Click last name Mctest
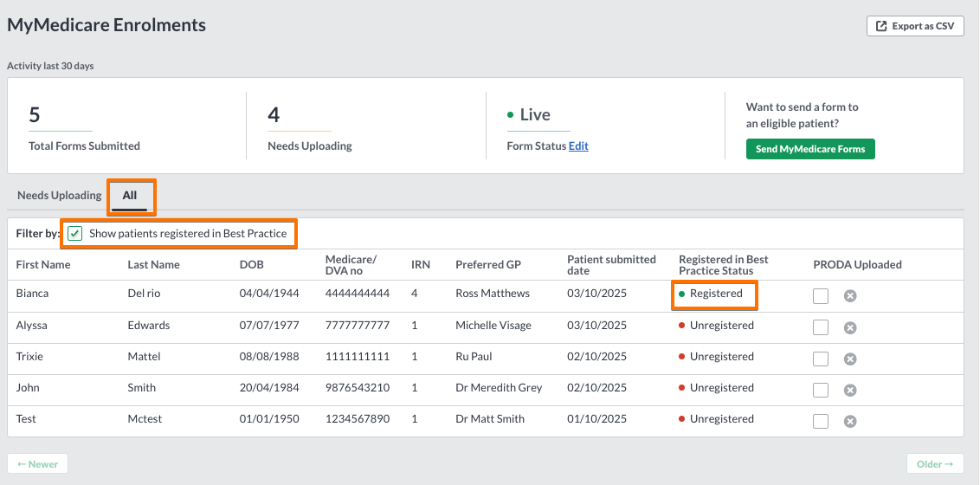 tap(145, 419)
